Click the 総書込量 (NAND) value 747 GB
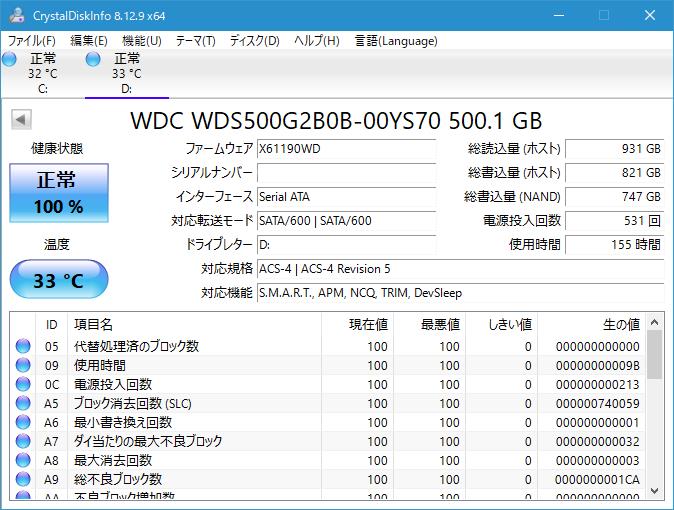Screen dimensions: 674x510 pos(615,197)
